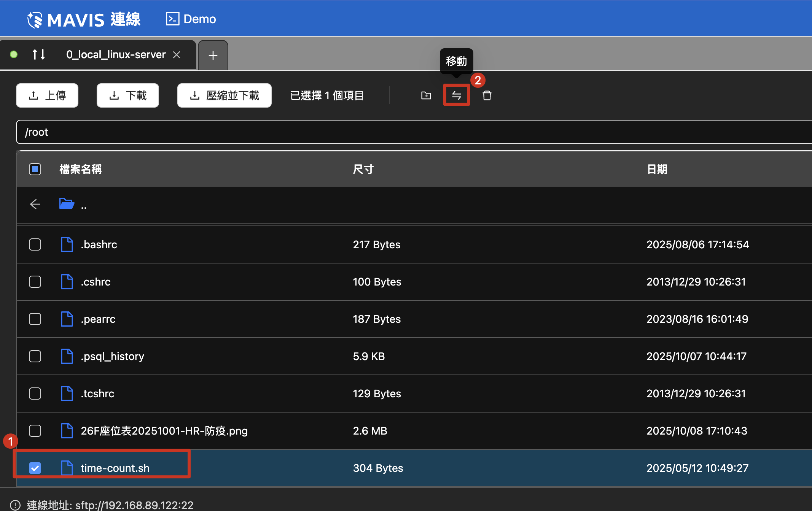Click the 上傳 upload button
Image resolution: width=812 pixels, height=511 pixels.
click(47, 95)
